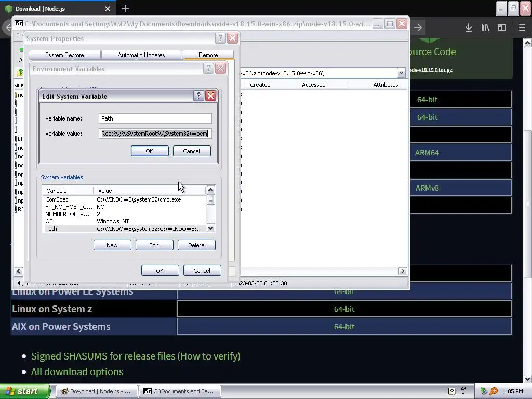Viewport: 532px width, 399px height.
Task: Click OK in Environment Variables dialog
Action: [x=160, y=270]
